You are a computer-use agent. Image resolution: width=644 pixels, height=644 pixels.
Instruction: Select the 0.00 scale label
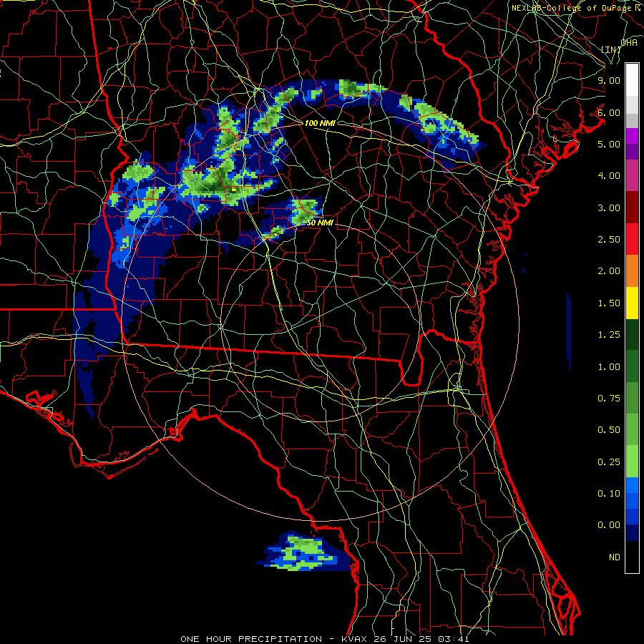coord(609,525)
